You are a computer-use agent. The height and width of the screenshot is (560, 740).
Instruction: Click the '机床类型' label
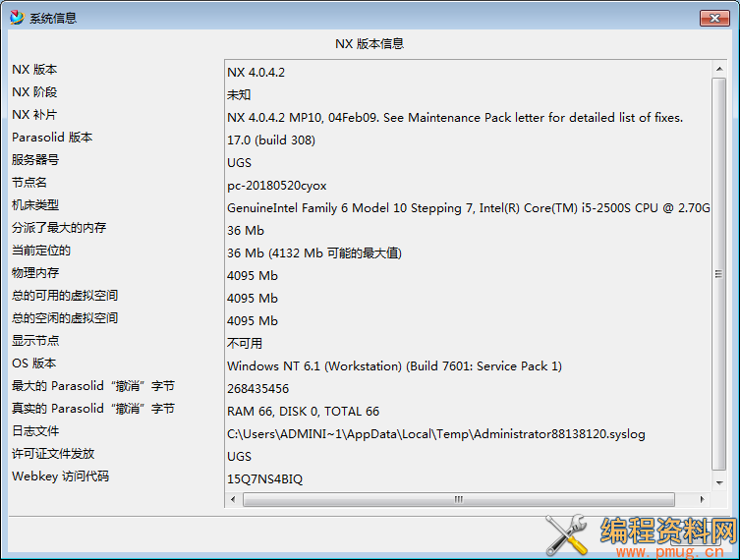coord(35,205)
